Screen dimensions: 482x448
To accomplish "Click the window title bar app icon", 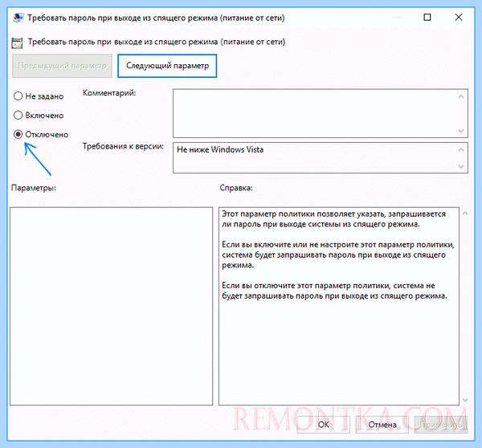I will [x=18, y=18].
